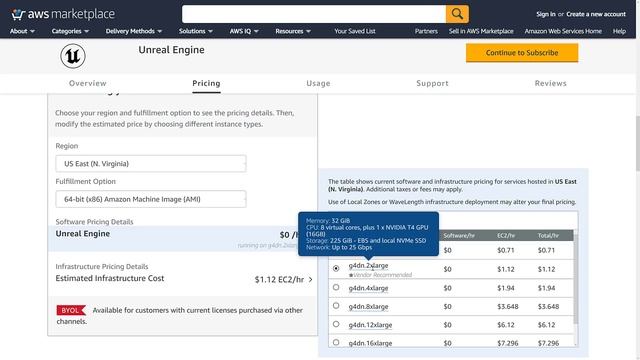This screenshot has width=640, height=360.
Task: Open the Delivery Methods menu
Action: [134, 31]
